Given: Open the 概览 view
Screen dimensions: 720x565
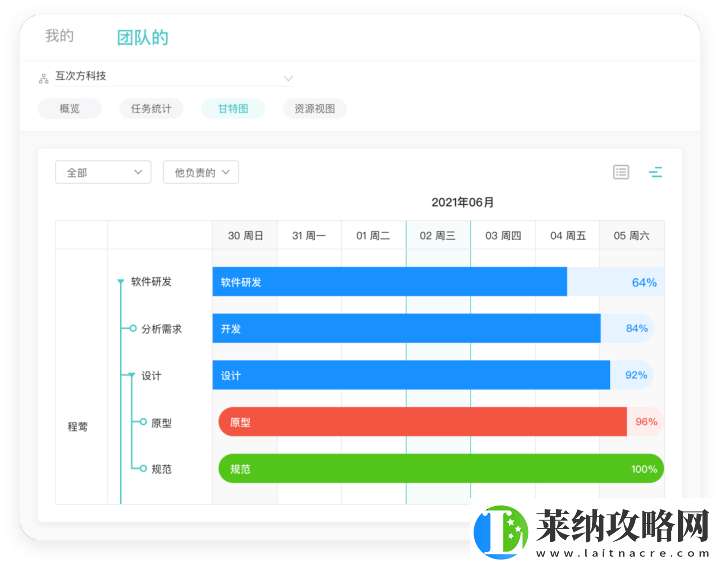Looking at the screenshot, I should [69, 109].
